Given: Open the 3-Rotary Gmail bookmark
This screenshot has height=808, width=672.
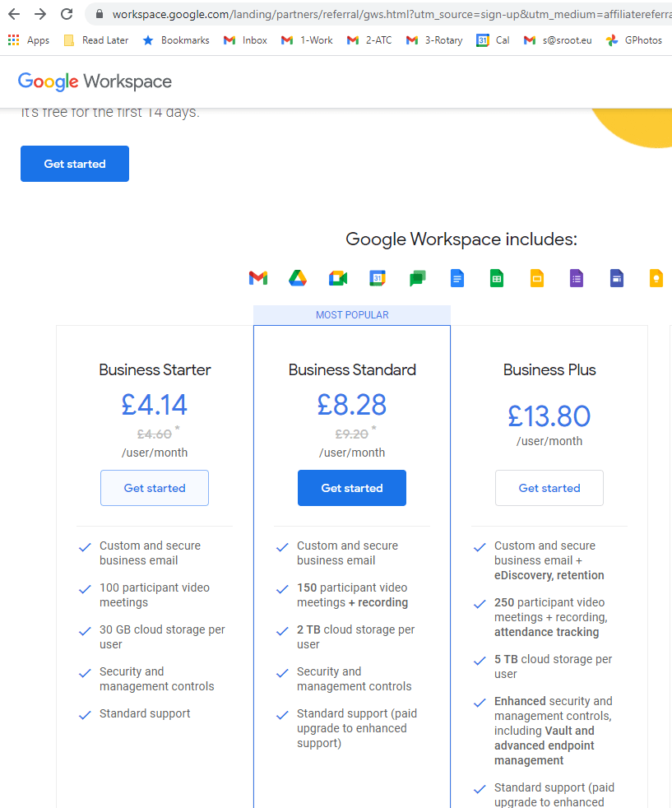Looking at the screenshot, I should pyautogui.click(x=434, y=40).
